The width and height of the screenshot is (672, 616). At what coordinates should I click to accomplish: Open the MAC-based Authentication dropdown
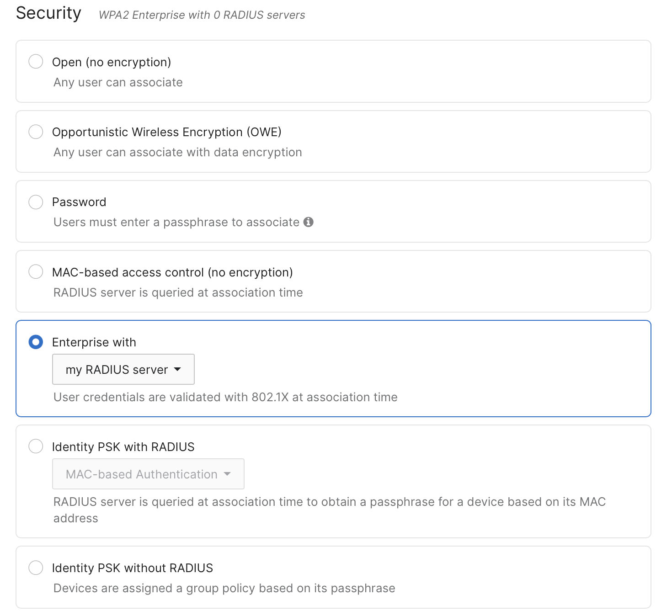click(148, 474)
